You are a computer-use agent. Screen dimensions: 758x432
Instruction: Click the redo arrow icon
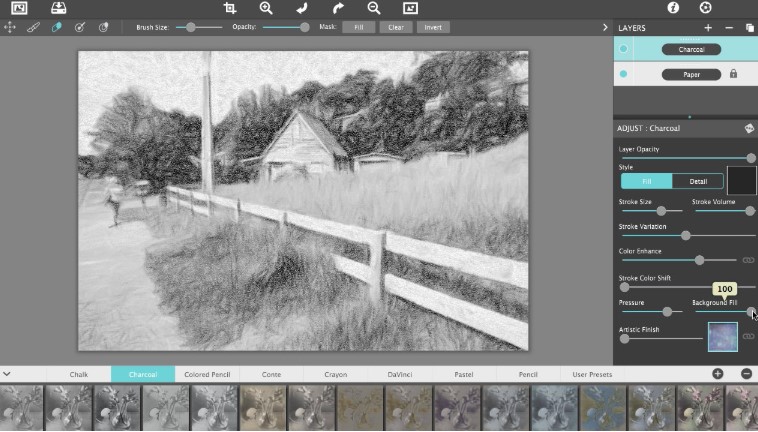click(338, 8)
